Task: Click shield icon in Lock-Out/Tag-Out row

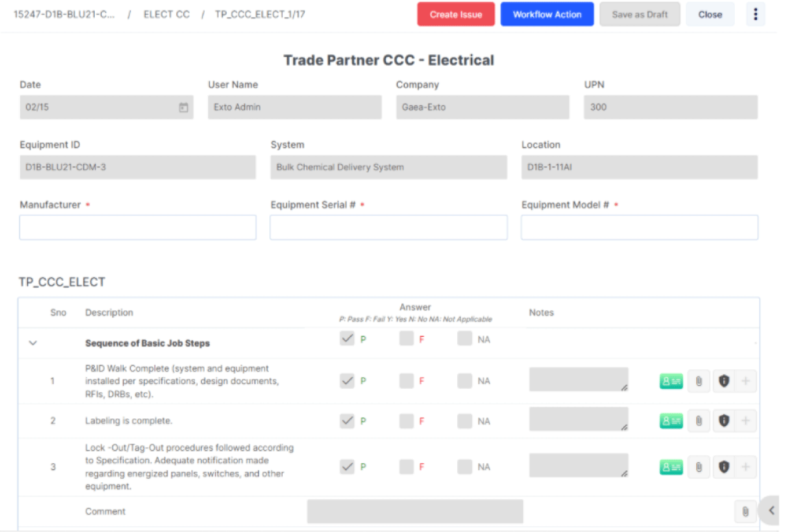Action: [723, 467]
